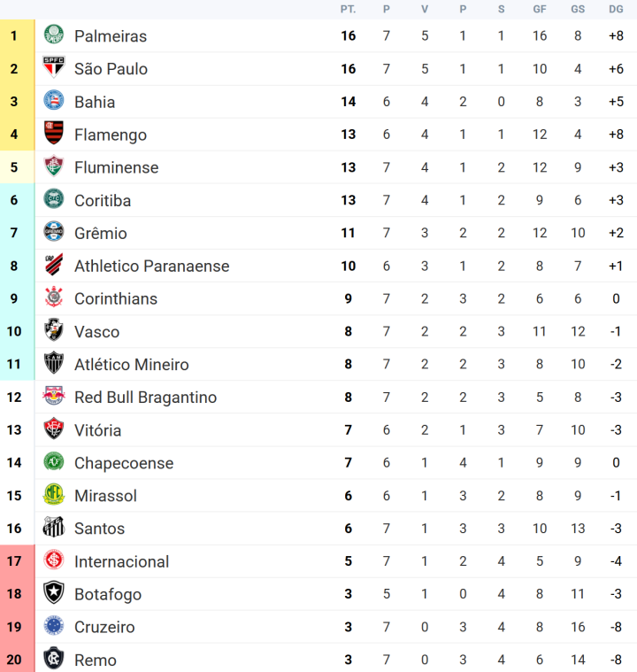Click the Palmeiras club crest
This screenshot has width=637, height=672.
coord(54,35)
